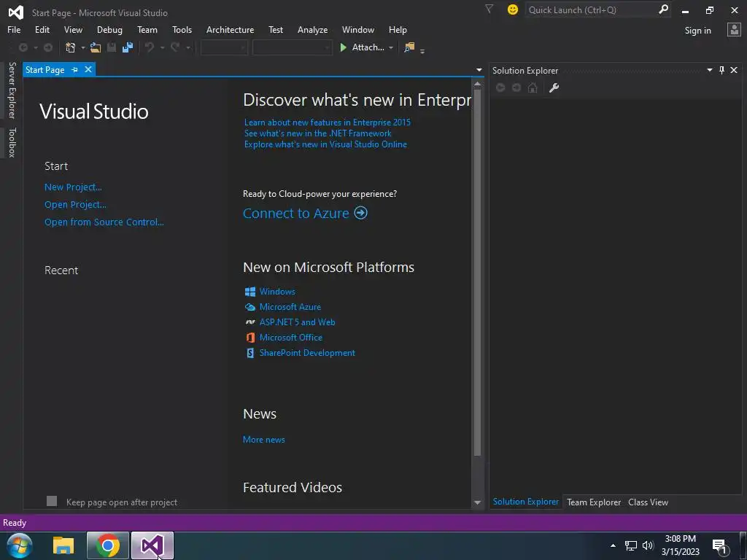Check Keep page open after project
747x560 pixels.
click(x=52, y=501)
